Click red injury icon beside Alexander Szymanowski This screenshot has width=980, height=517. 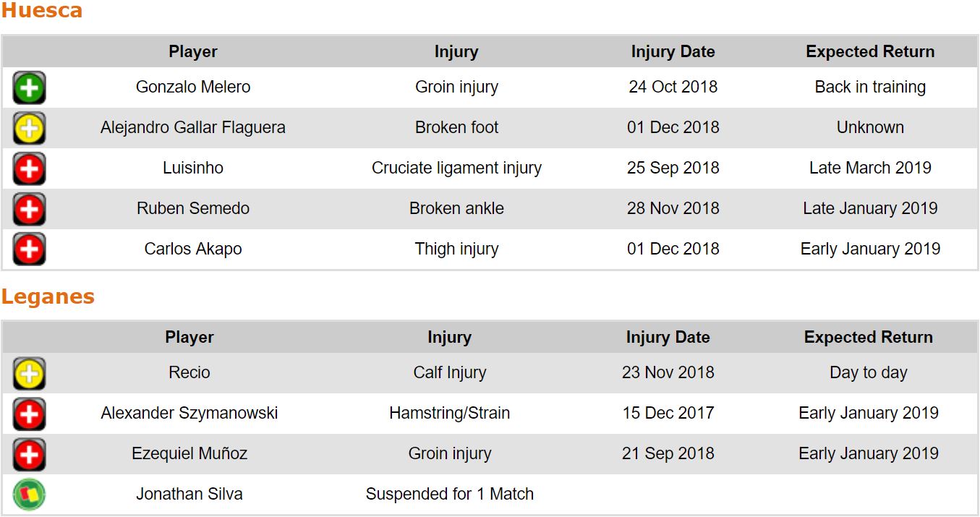coord(29,414)
